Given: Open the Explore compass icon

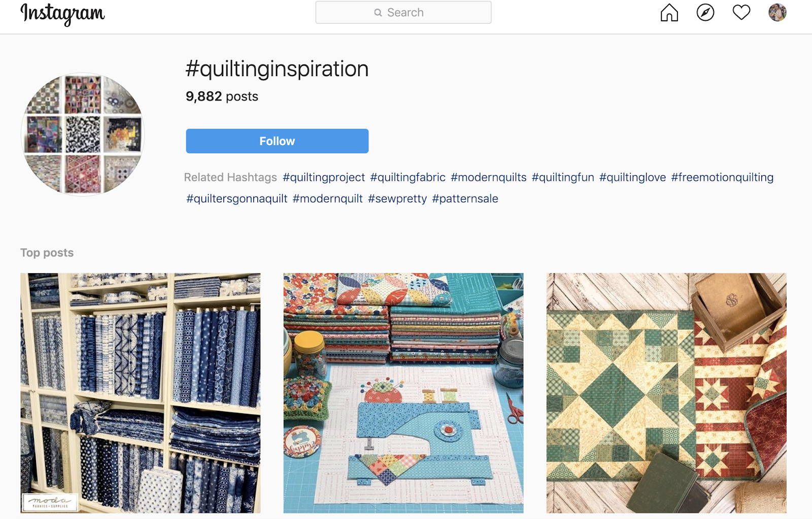Looking at the screenshot, I should tap(705, 13).
